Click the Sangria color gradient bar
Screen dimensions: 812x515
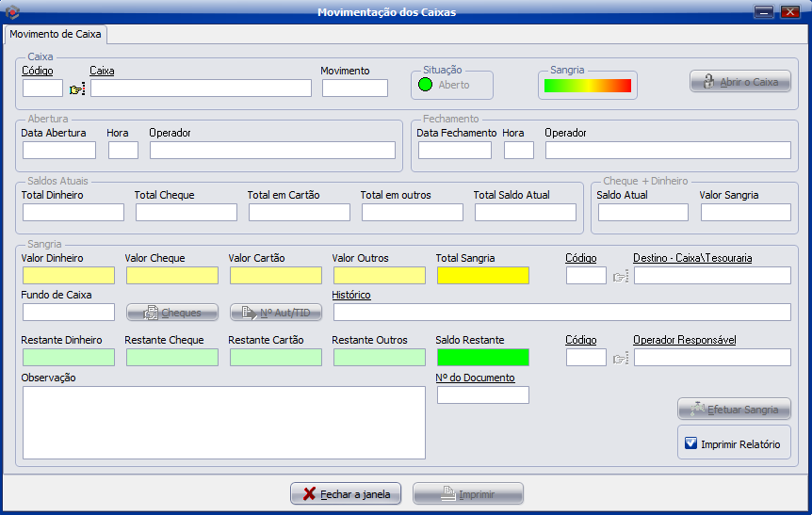[x=587, y=86]
